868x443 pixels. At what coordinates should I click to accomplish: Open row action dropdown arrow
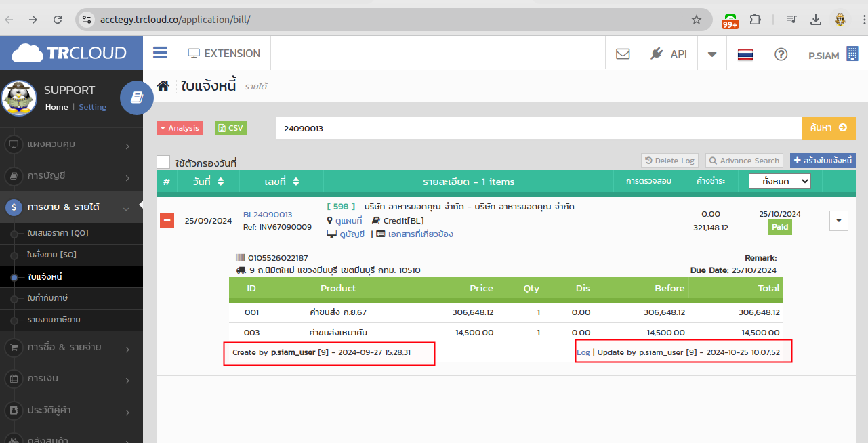tap(839, 221)
